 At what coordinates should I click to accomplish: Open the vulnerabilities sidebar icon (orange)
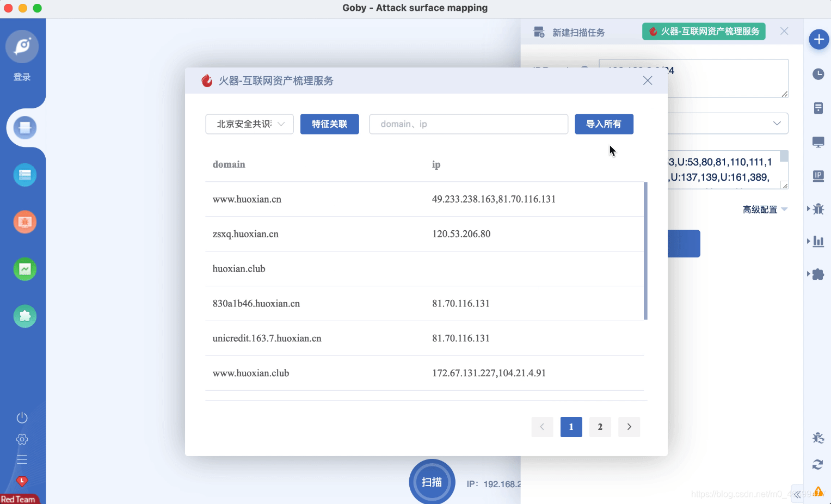click(25, 222)
